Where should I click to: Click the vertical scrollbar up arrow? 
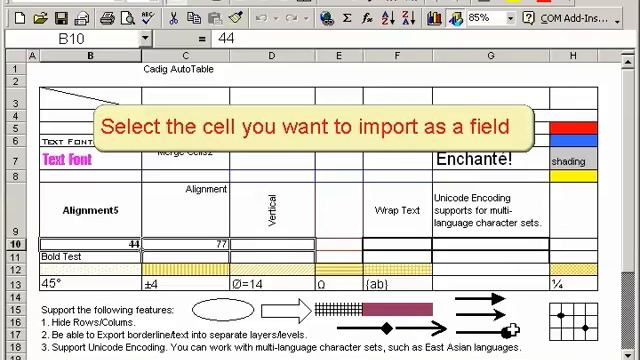pyautogui.click(x=628, y=62)
